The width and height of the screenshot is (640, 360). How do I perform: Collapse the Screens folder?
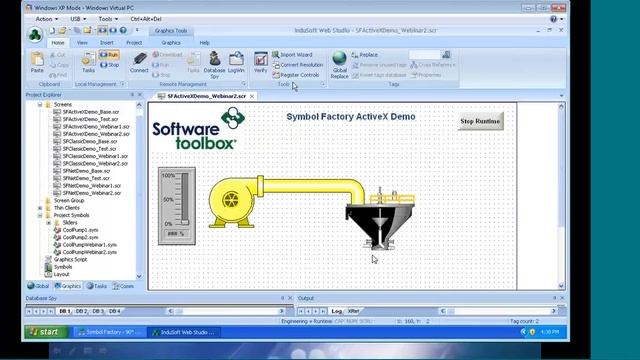click(x=40, y=104)
